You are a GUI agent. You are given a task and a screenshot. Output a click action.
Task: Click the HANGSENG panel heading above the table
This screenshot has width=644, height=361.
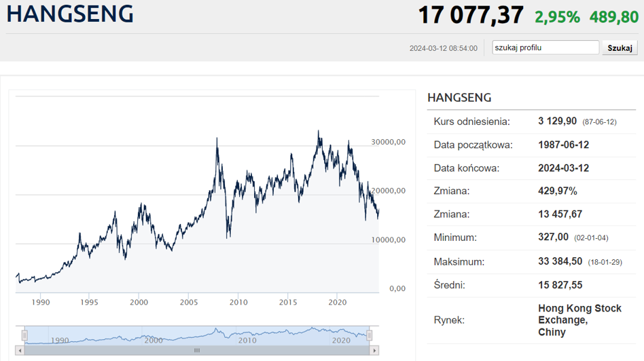(459, 98)
